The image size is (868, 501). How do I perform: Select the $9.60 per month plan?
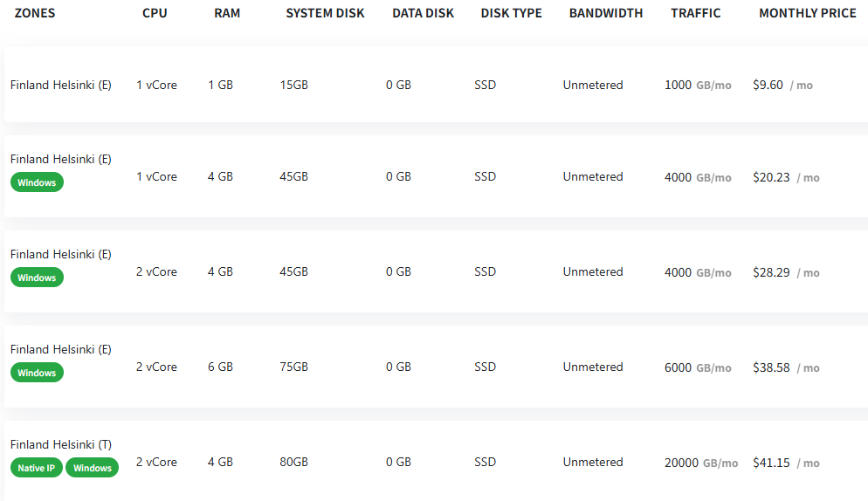point(768,85)
